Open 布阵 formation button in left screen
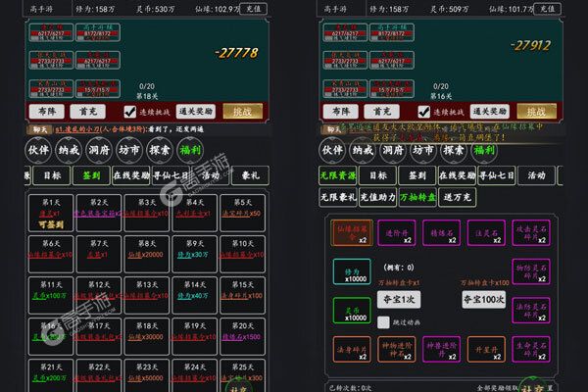This screenshot has width=588, height=392. coord(47,112)
